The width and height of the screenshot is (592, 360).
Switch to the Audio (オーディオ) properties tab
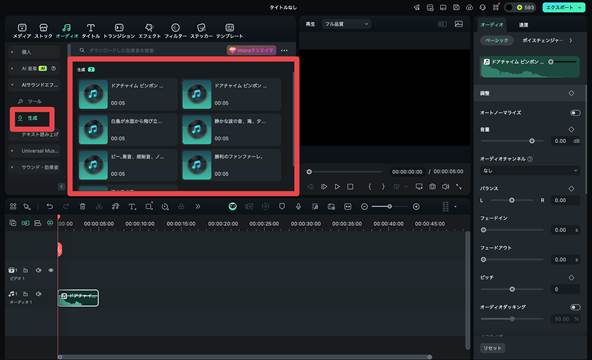[x=492, y=25]
